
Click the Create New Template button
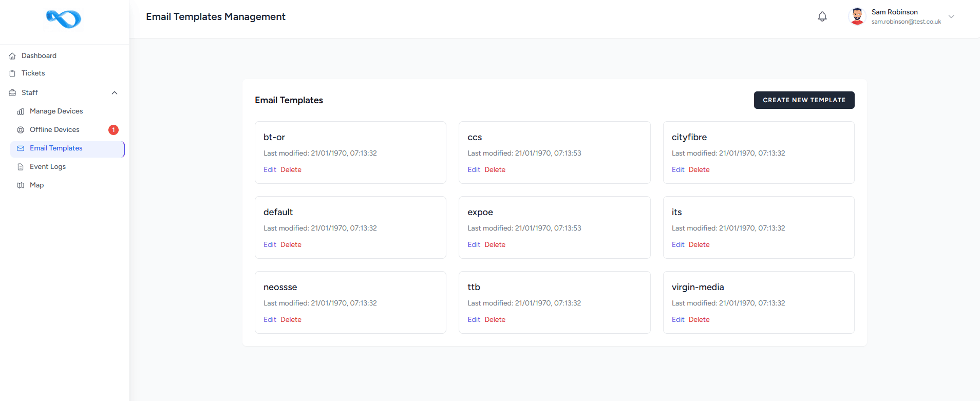tap(804, 100)
